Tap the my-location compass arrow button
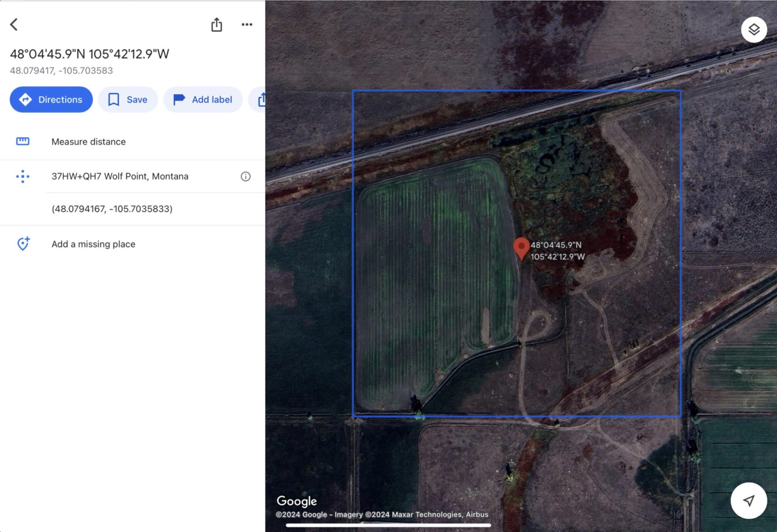This screenshot has height=532, width=777. [748, 501]
